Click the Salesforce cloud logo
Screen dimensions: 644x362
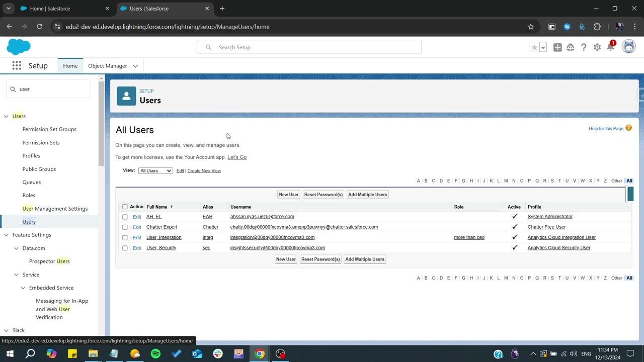coord(19,47)
